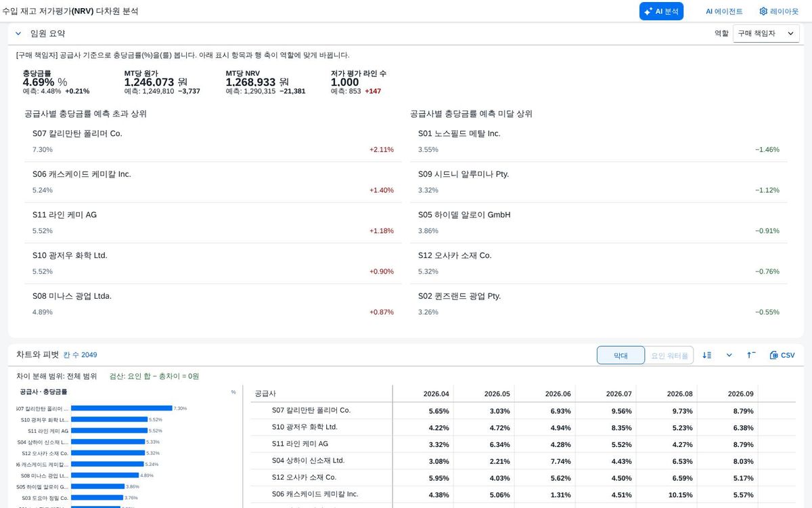Click the S06 캐스케이드 케미칼 Inc. pivot row label

coord(315,494)
